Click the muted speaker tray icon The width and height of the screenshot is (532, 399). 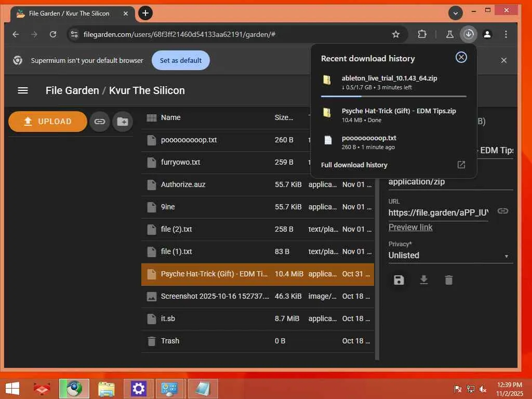(x=483, y=389)
